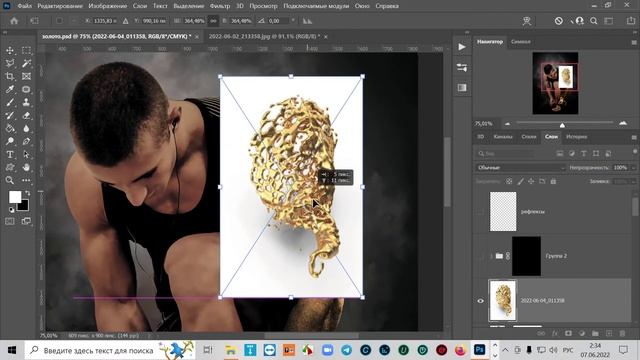Select the Eyedropper tool

pyautogui.click(x=10, y=89)
